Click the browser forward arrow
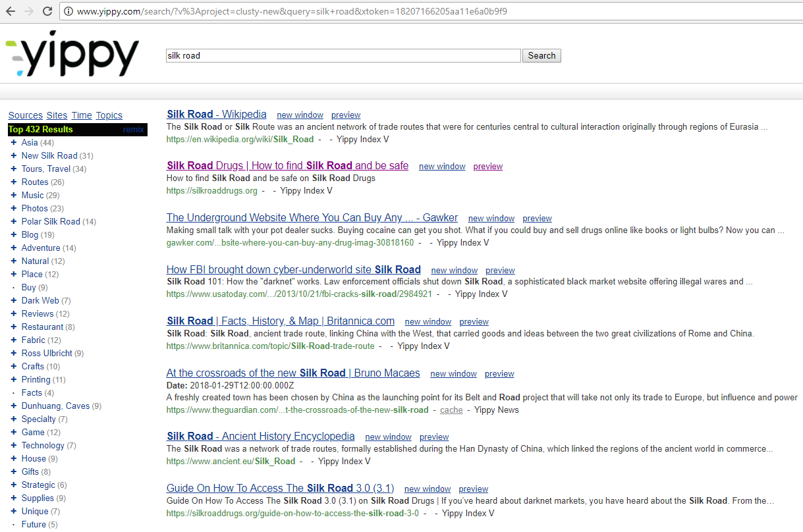Viewport: 803px width, 532px height. point(29,11)
